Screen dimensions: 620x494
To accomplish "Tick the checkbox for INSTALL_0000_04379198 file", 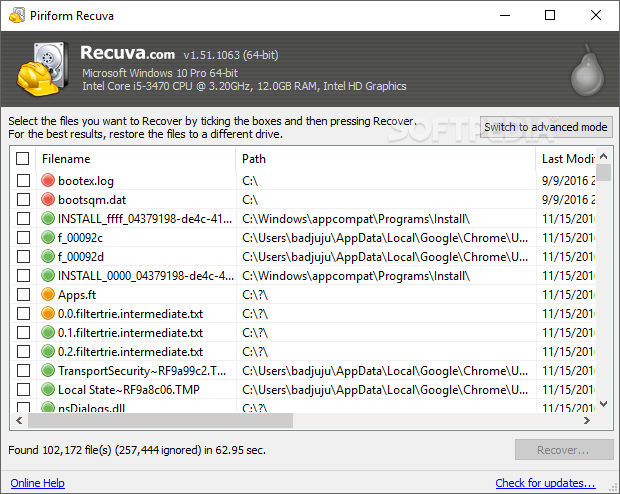I will tap(23, 275).
